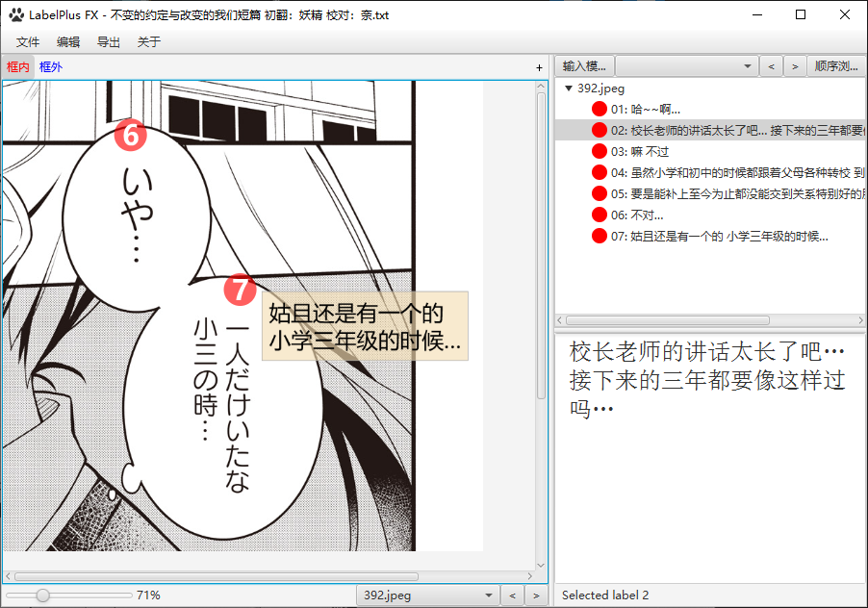Open the 导出 menu
This screenshot has width=868, height=608.
pos(109,42)
